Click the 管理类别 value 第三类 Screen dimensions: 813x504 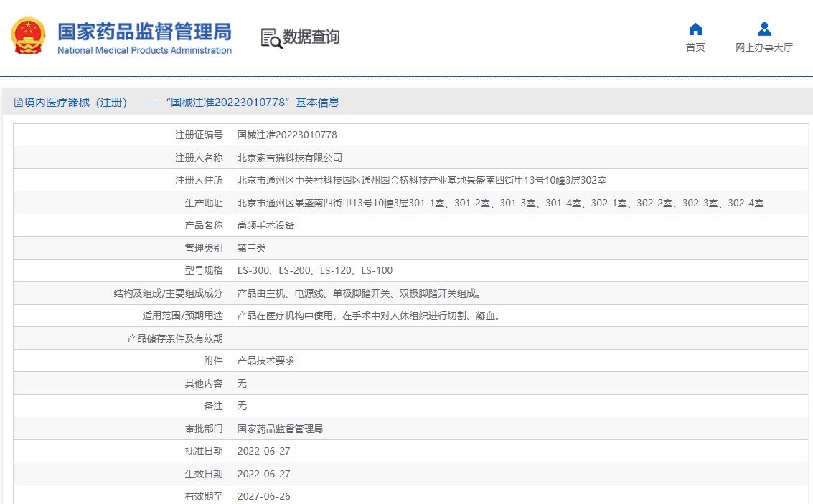pos(252,248)
